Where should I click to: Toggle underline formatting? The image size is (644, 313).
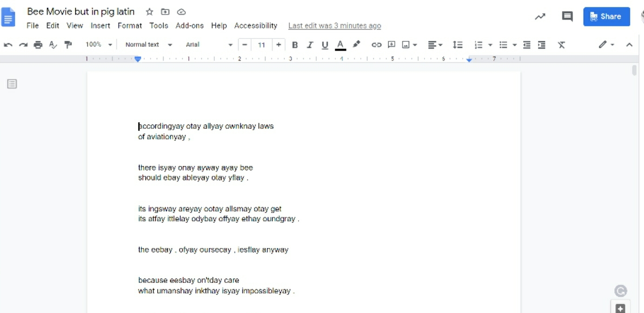pyautogui.click(x=325, y=45)
